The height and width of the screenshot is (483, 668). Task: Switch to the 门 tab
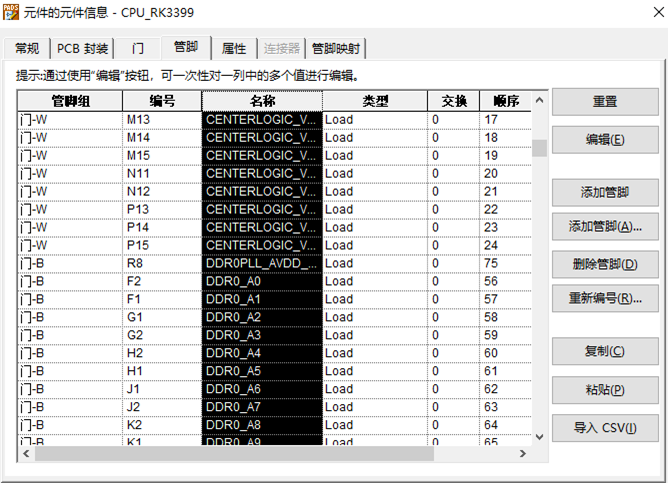pos(138,49)
